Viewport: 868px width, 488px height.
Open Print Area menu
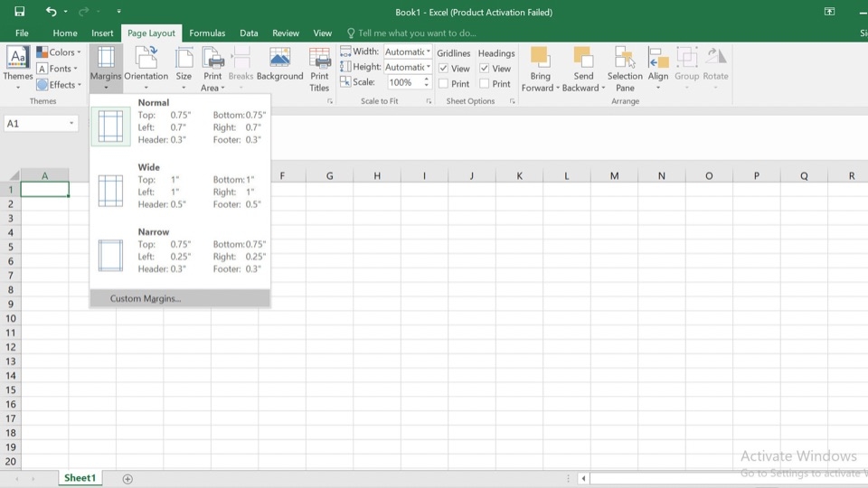pyautogui.click(x=212, y=69)
